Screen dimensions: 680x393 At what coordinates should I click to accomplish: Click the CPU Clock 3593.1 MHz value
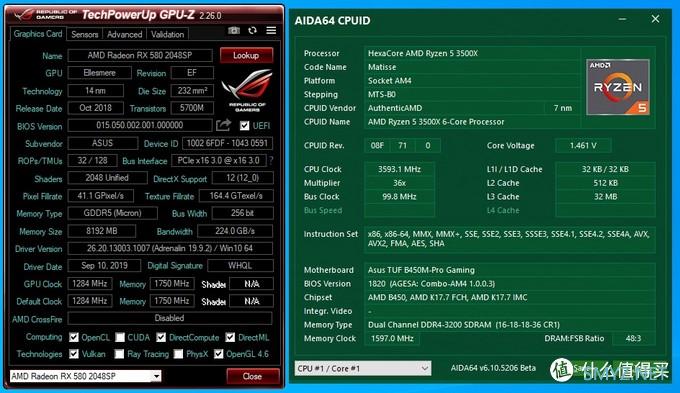pyautogui.click(x=399, y=169)
